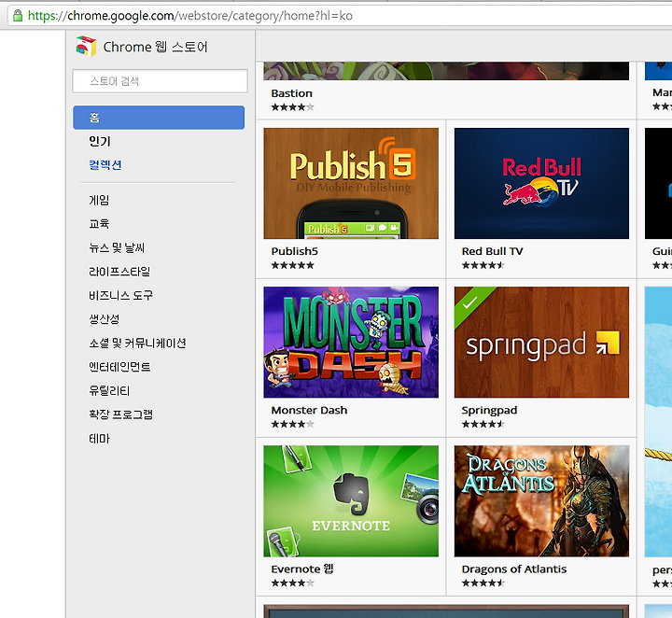Click the Red Bull TV title text
The image size is (672, 618).
(x=492, y=251)
